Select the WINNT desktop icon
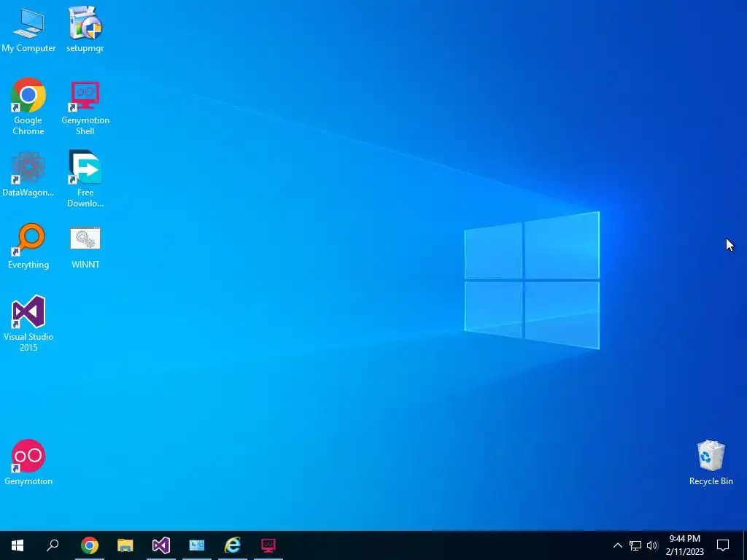747x560 pixels. pyautogui.click(x=85, y=248)
